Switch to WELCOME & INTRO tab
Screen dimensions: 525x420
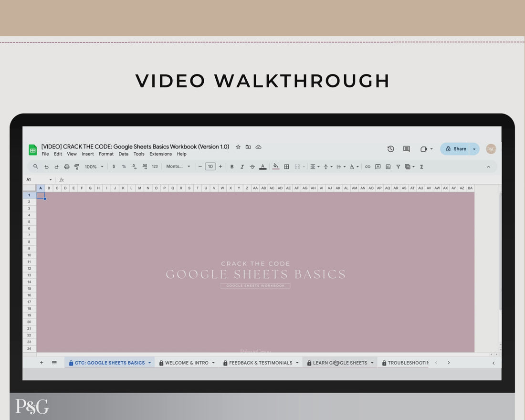coord(187,363)
